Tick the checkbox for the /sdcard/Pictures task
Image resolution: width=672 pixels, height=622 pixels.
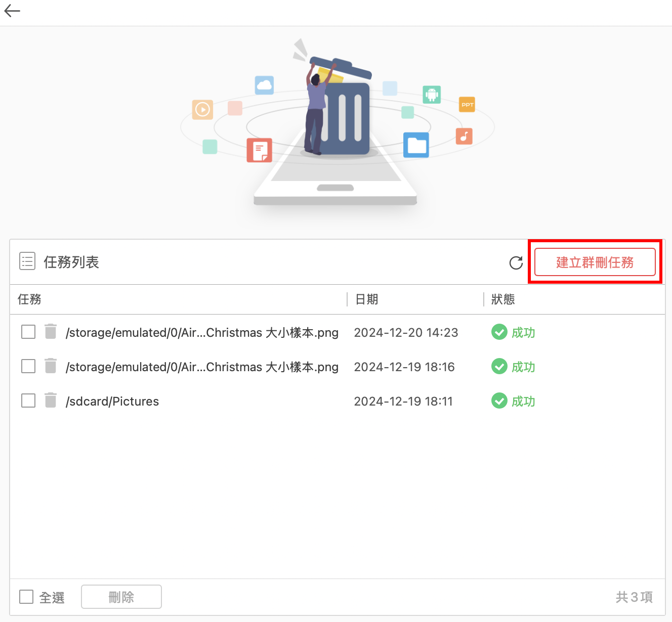click(28, 401)
